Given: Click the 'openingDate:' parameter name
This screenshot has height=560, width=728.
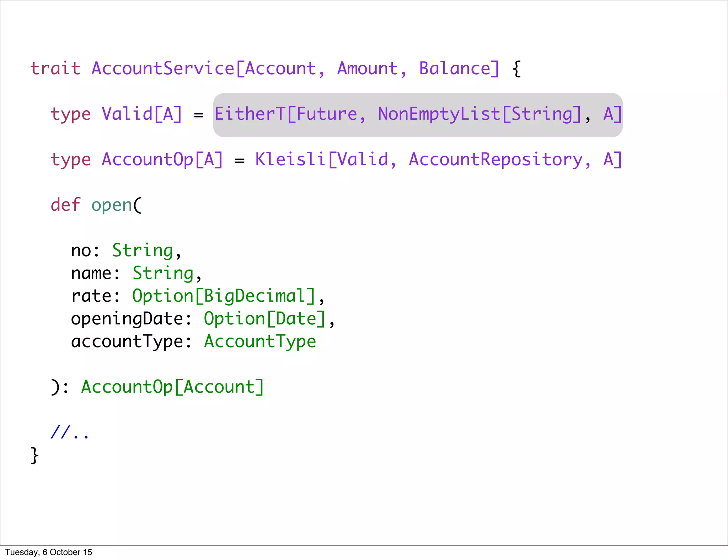Looking at the screenshot, I should coord(131,319).
